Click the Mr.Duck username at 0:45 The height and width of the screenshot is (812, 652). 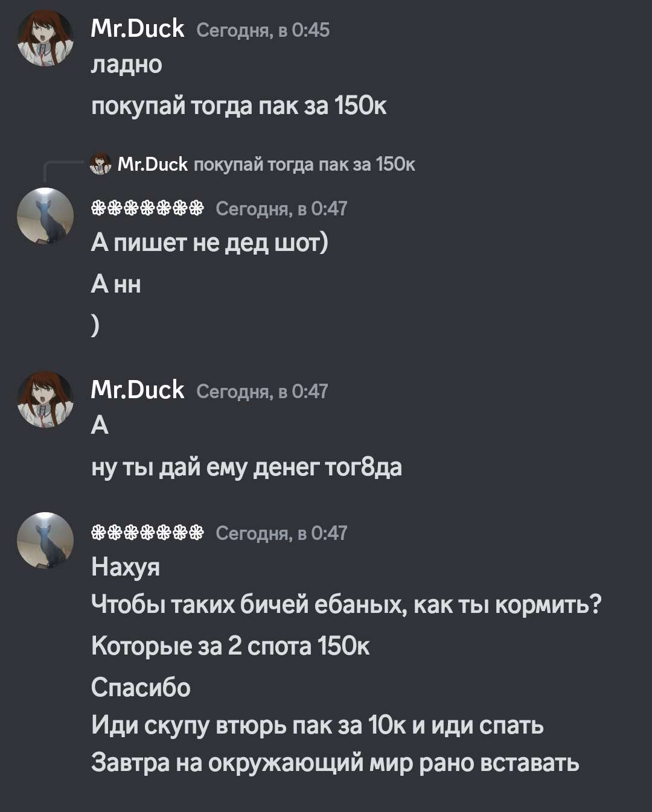tap(138, 28)
